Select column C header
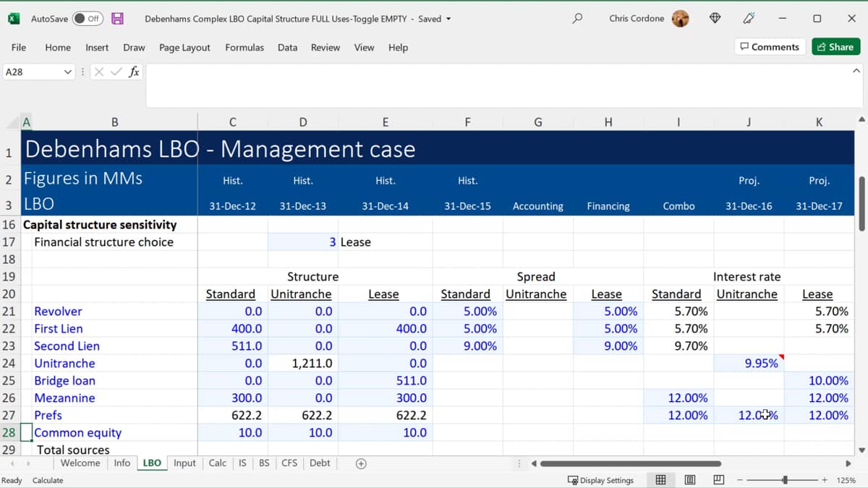This screenshot has height=488, width=868. (x=232, y=122)
